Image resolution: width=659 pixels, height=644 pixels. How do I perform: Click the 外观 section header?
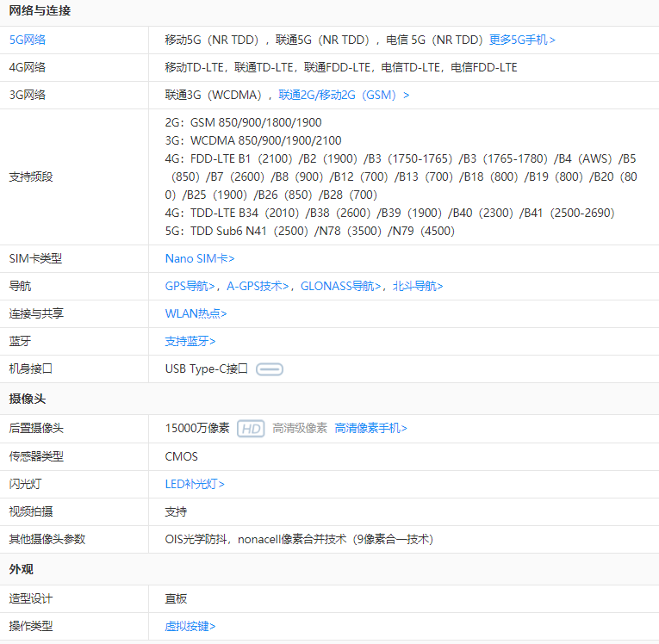pyautogui.click(x=22, y=569)
